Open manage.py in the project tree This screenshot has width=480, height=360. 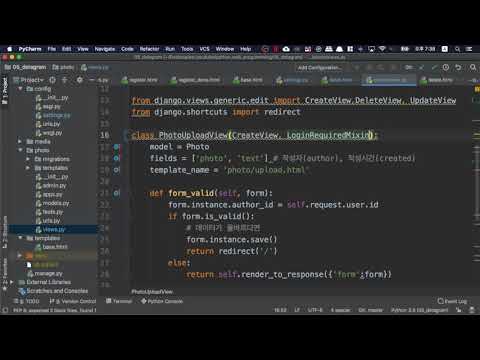45,273
